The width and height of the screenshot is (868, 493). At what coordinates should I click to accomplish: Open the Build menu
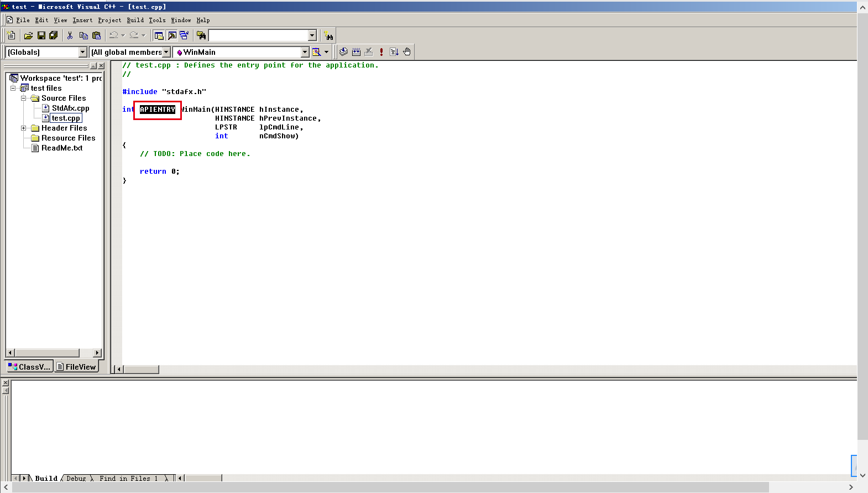point(135,20)
